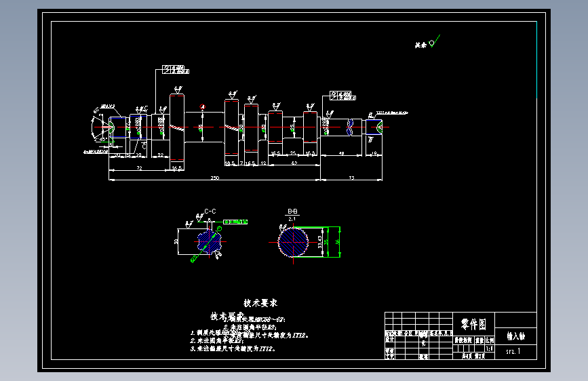This screenshot has height=381, width=588.
Task: Select the 48 length dimension on right shaft
Action: pyautogui.click(x=342, y=153)
